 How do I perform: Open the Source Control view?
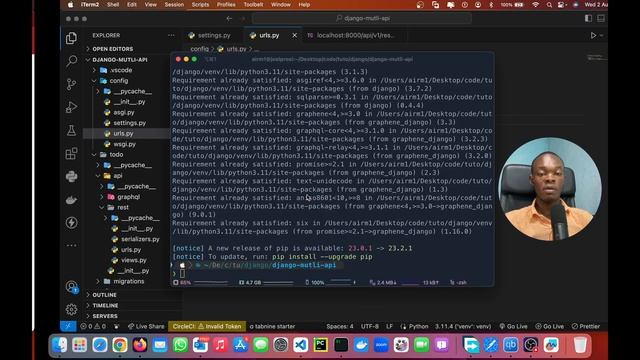[x=71, y=84]
